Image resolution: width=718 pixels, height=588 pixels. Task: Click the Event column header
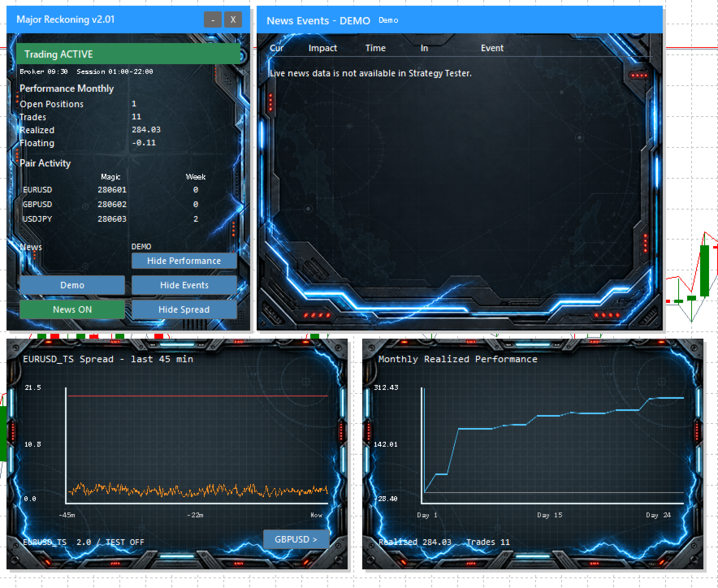point(492,48)
